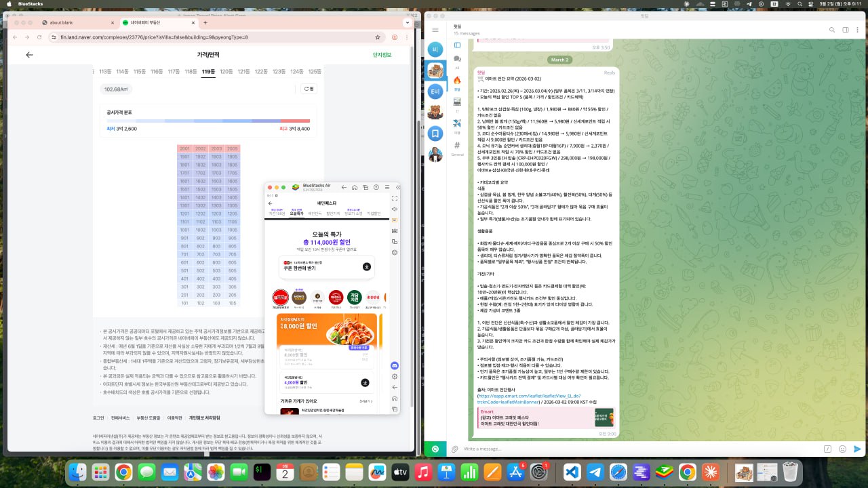868x488 pixels.
Task: Open the 개인정보 처리방침 footer link
Action: point(204,418)
